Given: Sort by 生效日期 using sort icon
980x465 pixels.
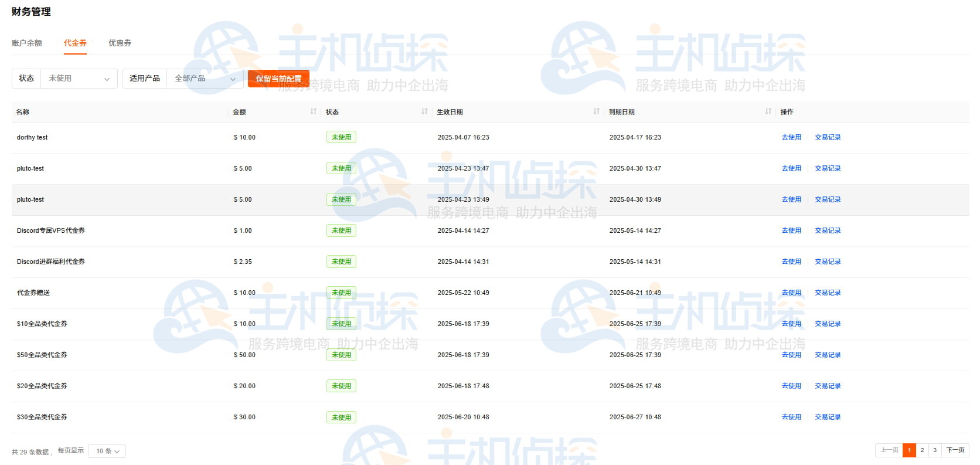Looking at the screenshot, I should tap(596, 111).
